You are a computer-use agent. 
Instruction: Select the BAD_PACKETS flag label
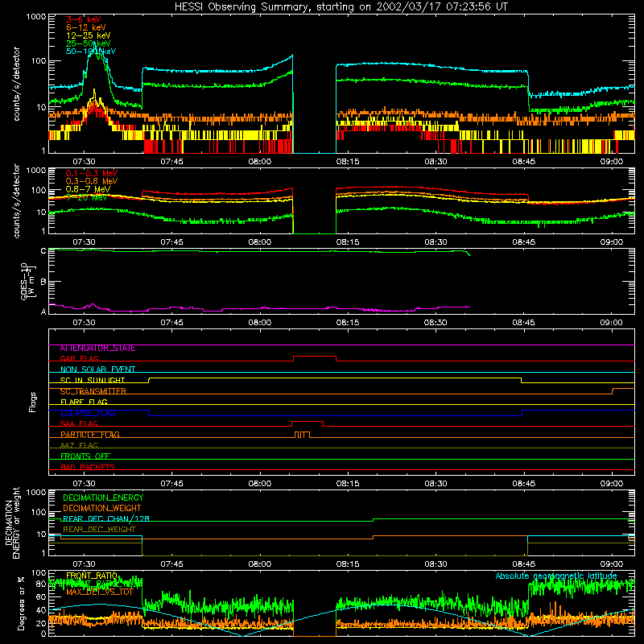pos(88,467)
